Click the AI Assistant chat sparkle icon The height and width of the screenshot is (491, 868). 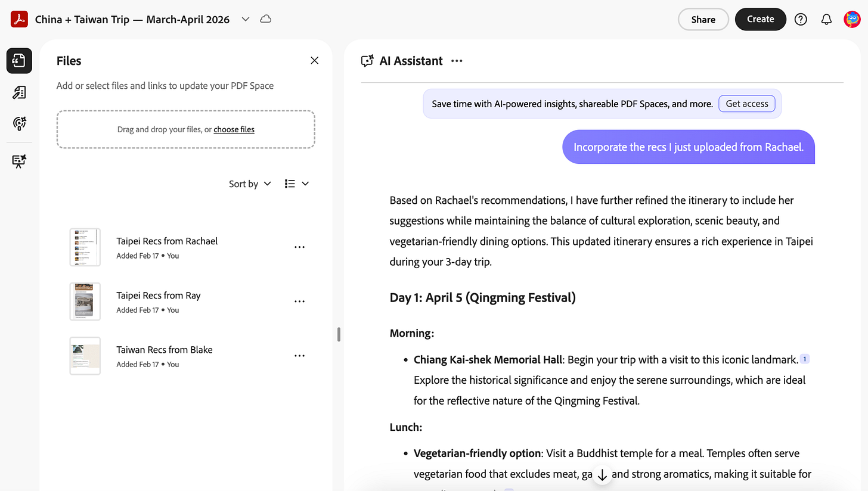click(367, 61)
